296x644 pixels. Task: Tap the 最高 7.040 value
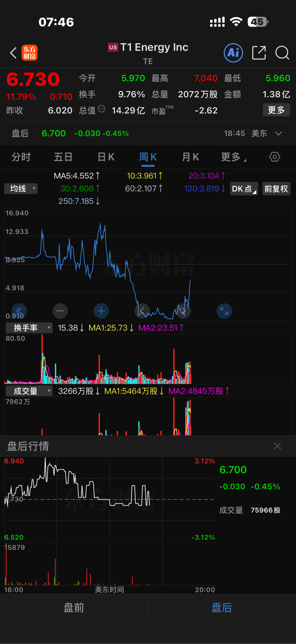[206, 78]
